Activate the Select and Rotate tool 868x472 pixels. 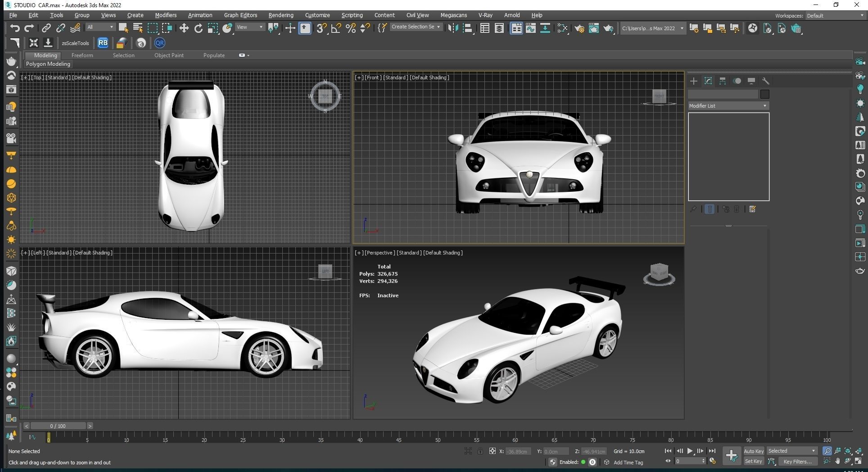click(198, 28)
